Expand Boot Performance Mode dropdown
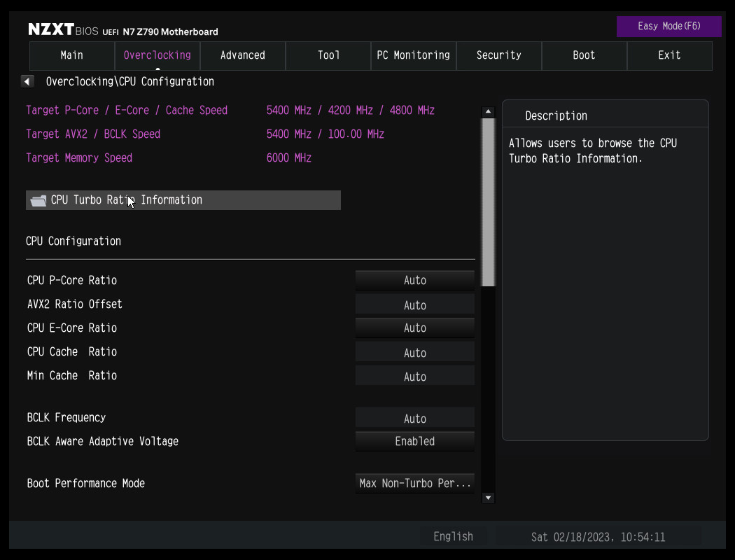Viewport: 735px width, 560px height. (414, 484)
